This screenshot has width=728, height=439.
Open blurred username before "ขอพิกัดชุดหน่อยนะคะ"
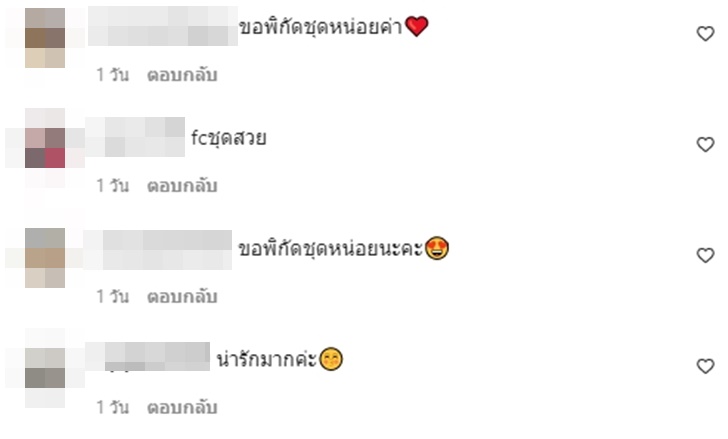pos(158,250)
